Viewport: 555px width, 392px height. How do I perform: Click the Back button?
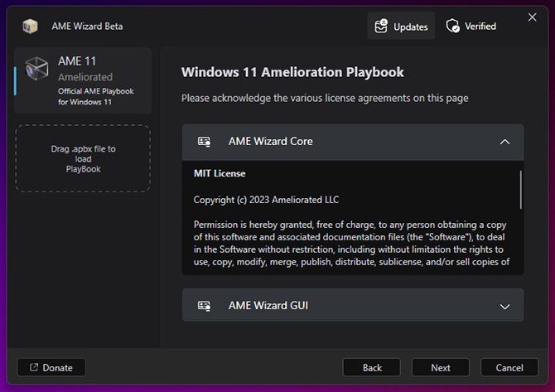372,368
